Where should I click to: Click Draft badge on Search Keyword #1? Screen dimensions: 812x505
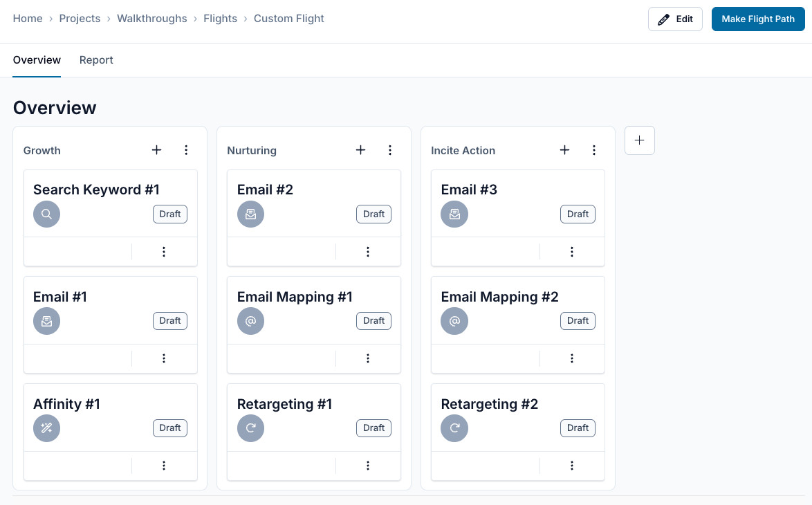170,214
